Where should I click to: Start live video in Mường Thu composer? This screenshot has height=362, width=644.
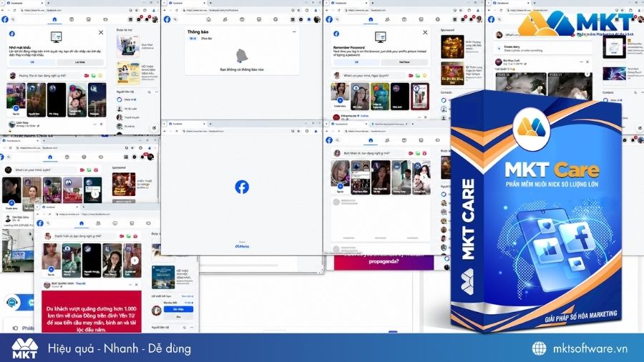(x=87, y=76)
